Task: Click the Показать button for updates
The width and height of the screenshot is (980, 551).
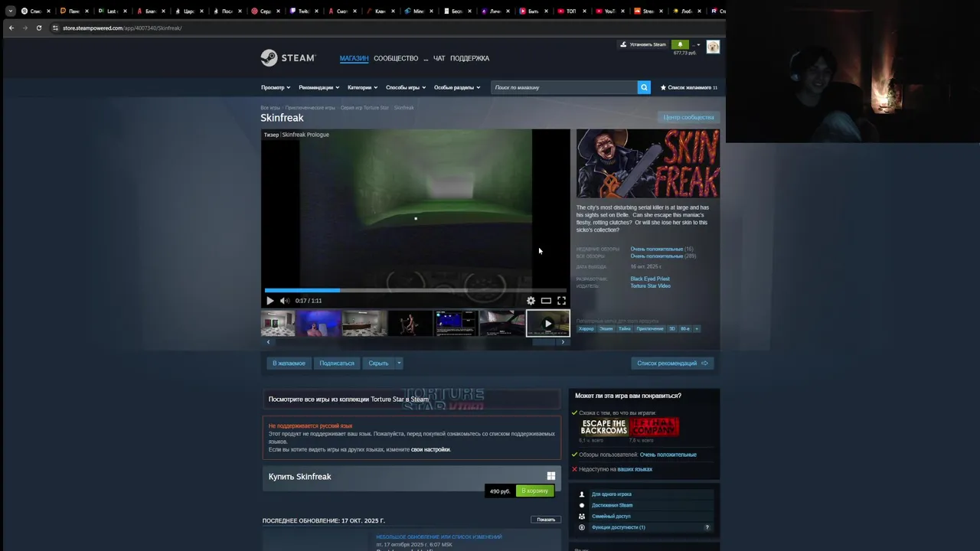Action: coord(546,520)
